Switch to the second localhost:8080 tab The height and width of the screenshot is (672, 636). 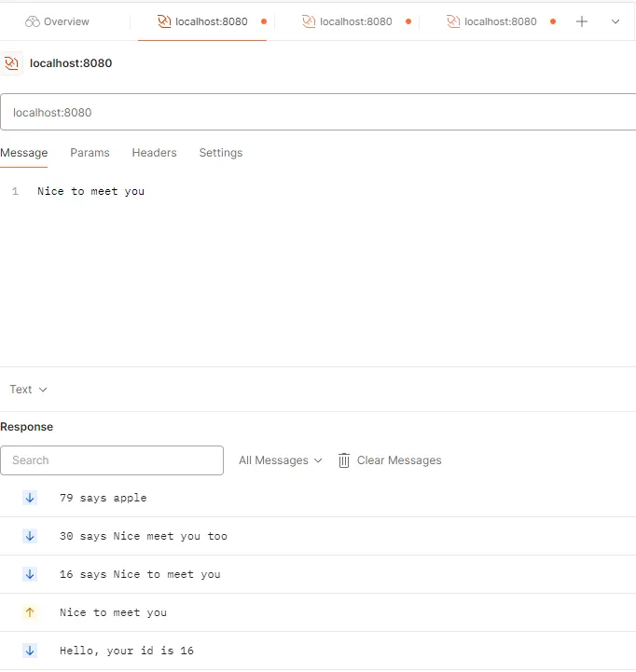(x=347, y=21)
